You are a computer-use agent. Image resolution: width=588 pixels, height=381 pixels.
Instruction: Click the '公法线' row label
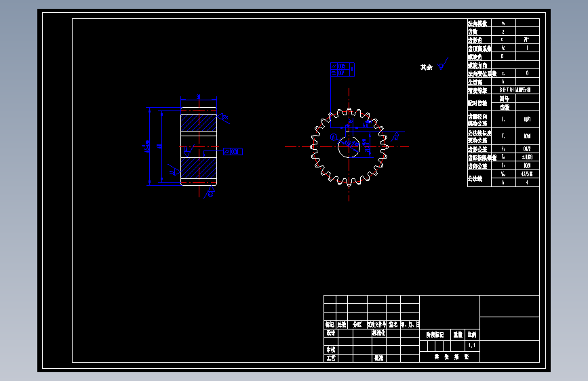(x=475, y=178)
